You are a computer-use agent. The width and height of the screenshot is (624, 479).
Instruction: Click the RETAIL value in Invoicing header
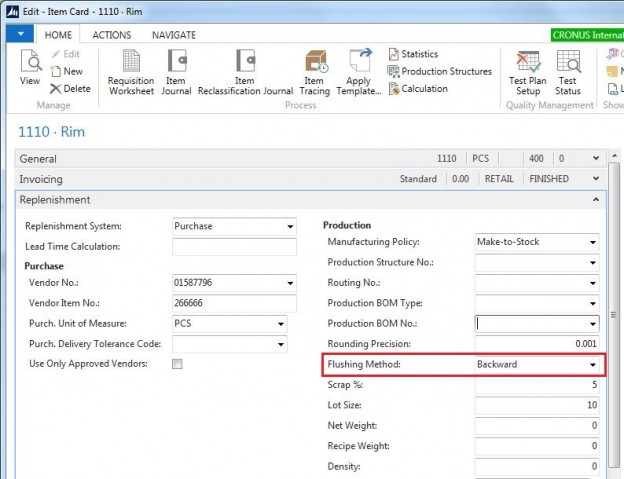tap(499, 179)
